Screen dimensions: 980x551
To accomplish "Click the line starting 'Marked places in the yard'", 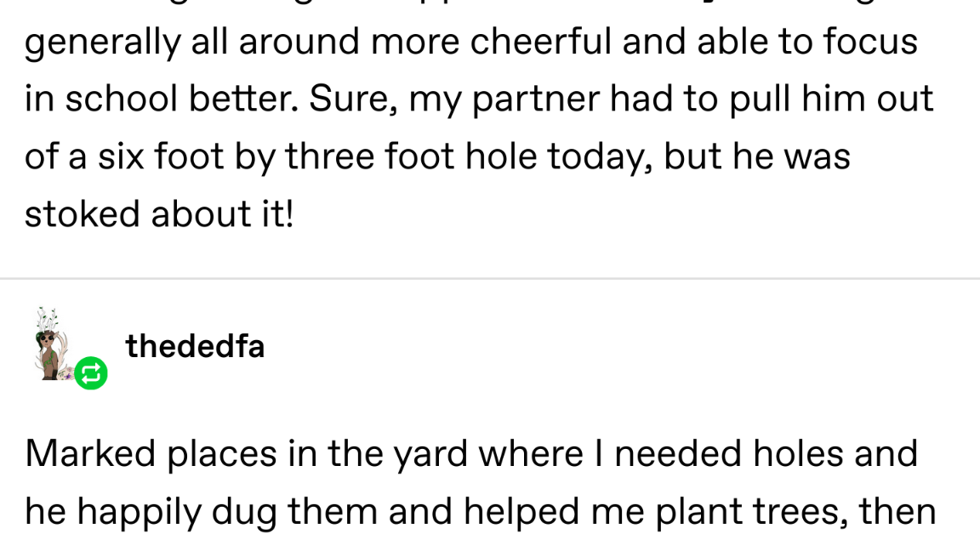I will [x=471, y=453].
